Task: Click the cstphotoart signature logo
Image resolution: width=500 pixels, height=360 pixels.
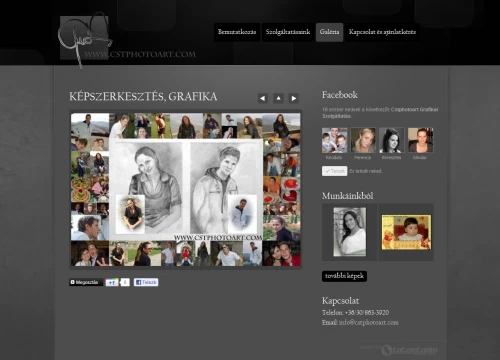Action: pos(85,39)
